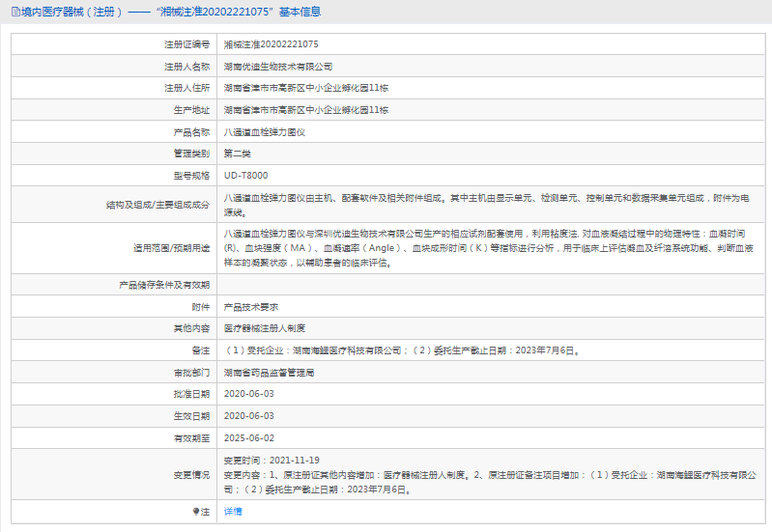
Task: Click approval authority 湖南省药品监督管理局
Action: (x=269, y=372)
